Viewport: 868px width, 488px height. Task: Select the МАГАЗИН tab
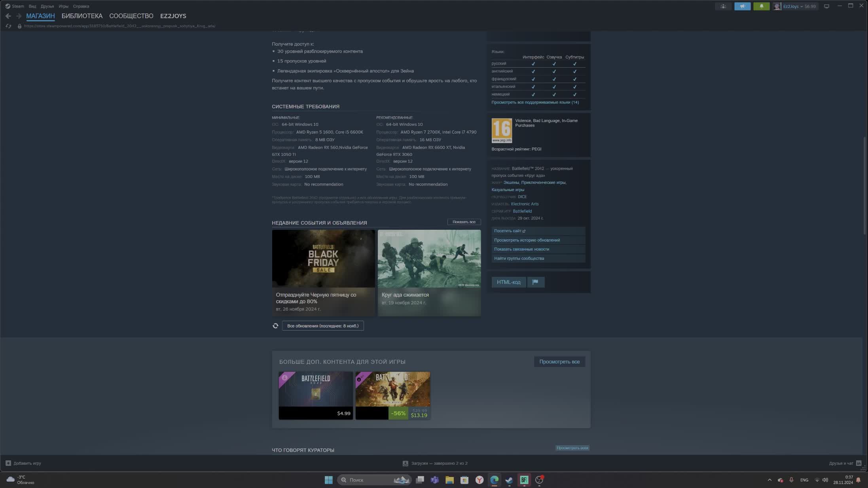tap(40, 16)
